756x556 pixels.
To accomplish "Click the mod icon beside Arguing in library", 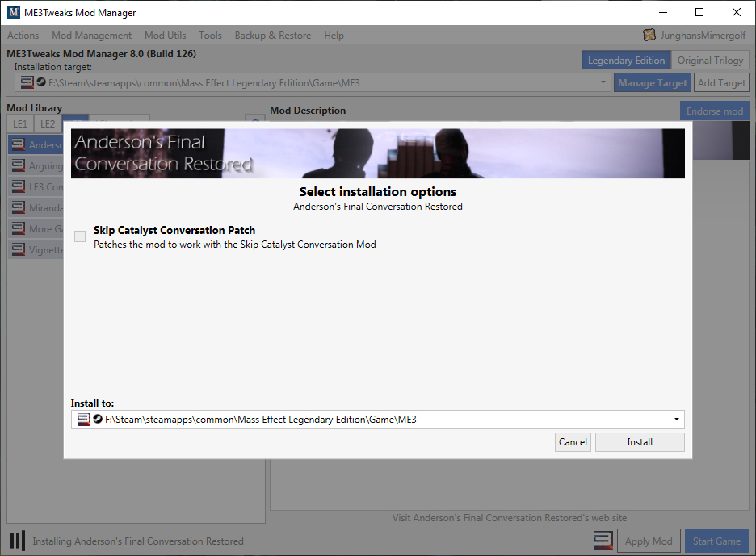I will [19, 165].
